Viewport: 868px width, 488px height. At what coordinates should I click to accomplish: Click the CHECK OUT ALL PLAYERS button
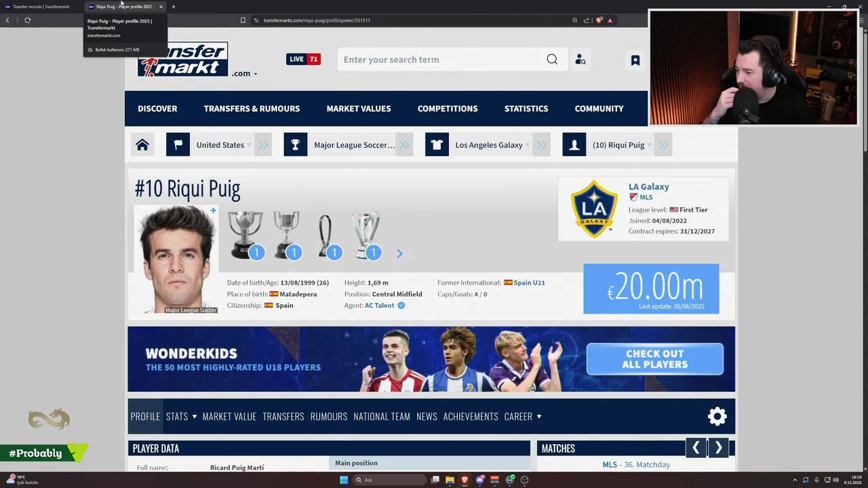click(x=655, y=359)
